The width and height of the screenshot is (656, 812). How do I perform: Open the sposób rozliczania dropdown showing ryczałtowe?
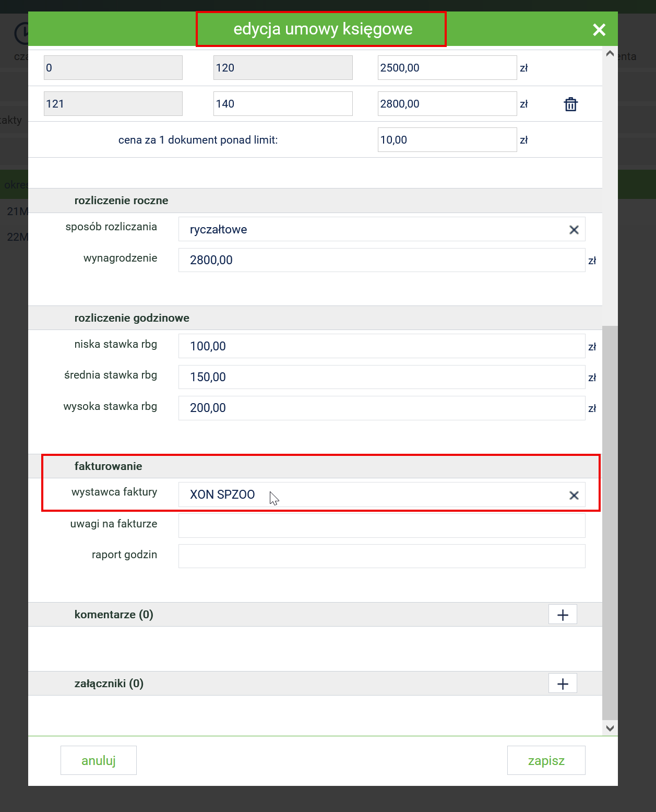tap(381, 229)
